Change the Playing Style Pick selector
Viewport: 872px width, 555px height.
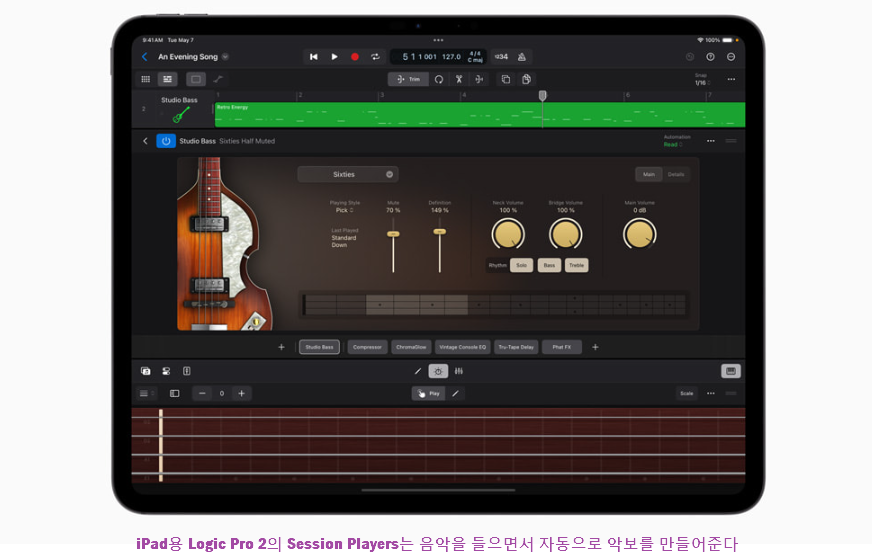click(x=344, y=210)
